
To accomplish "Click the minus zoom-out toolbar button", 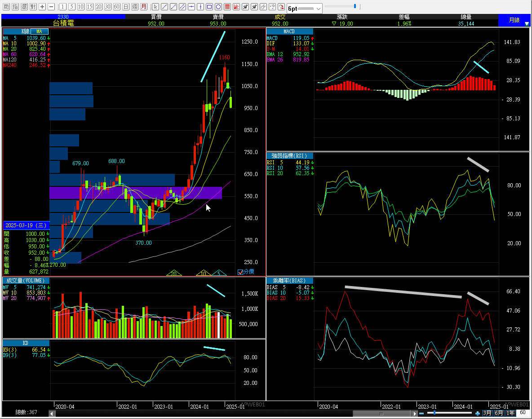I will 51,6.
